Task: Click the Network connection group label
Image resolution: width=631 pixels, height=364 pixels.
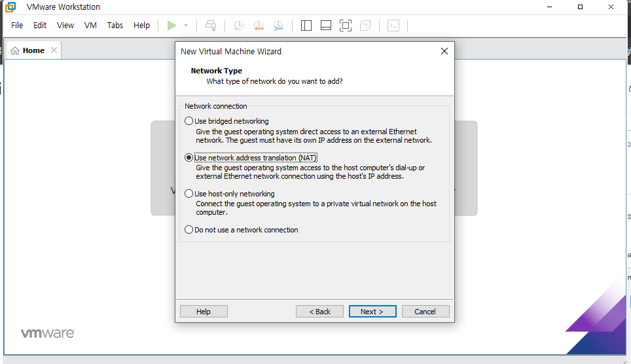Action: click(x=216, y=106)
